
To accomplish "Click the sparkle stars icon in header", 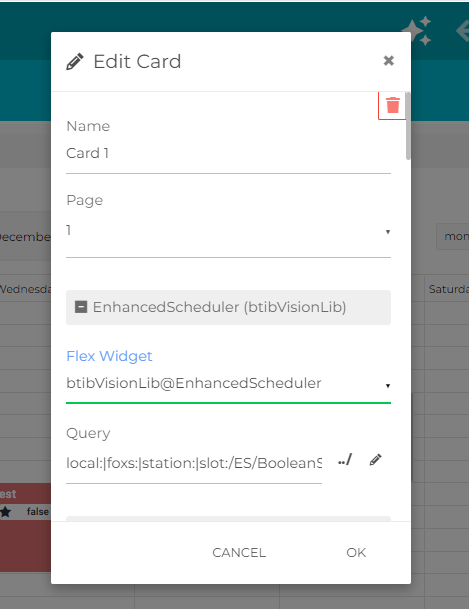I will [x=417, y=30].
